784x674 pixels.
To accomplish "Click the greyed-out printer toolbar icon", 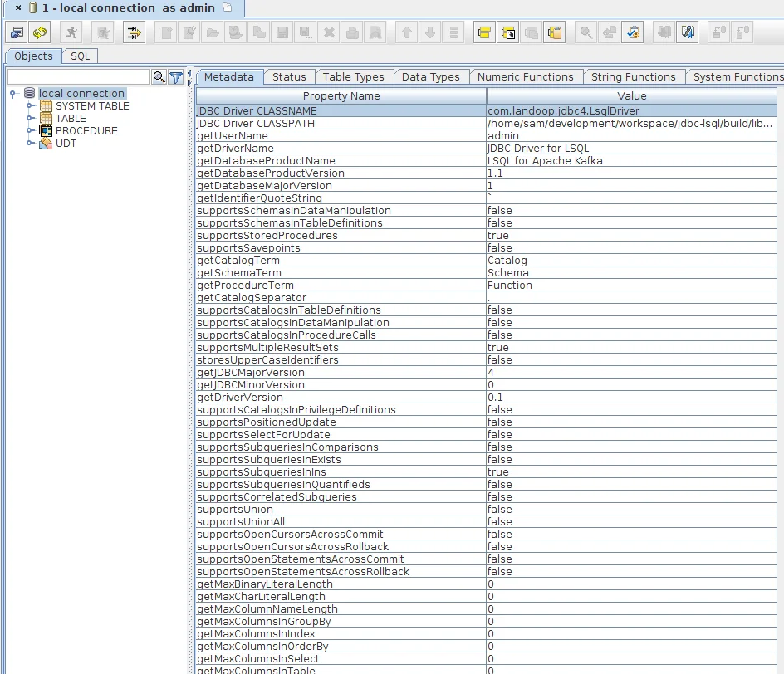I will [x=352, y=33].
